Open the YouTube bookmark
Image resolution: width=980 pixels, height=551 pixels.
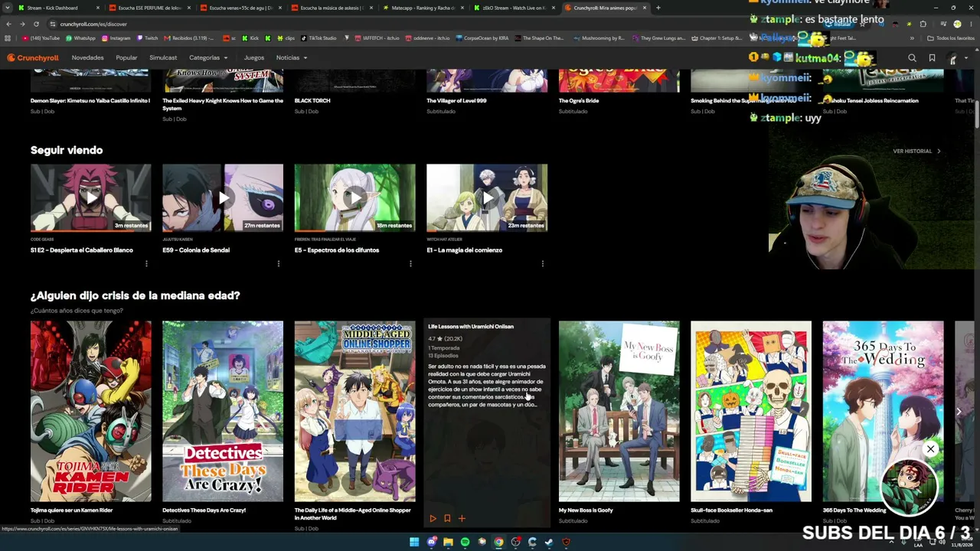(x=41, y=37)
